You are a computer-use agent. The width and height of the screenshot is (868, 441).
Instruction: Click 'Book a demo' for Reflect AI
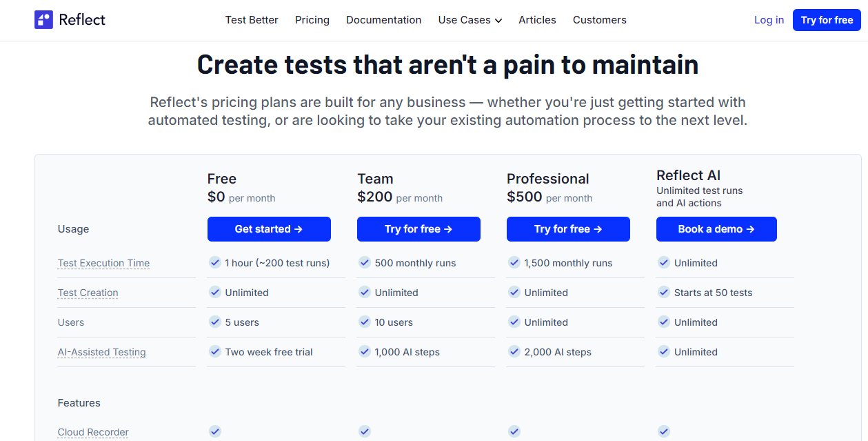pos(716,228)
